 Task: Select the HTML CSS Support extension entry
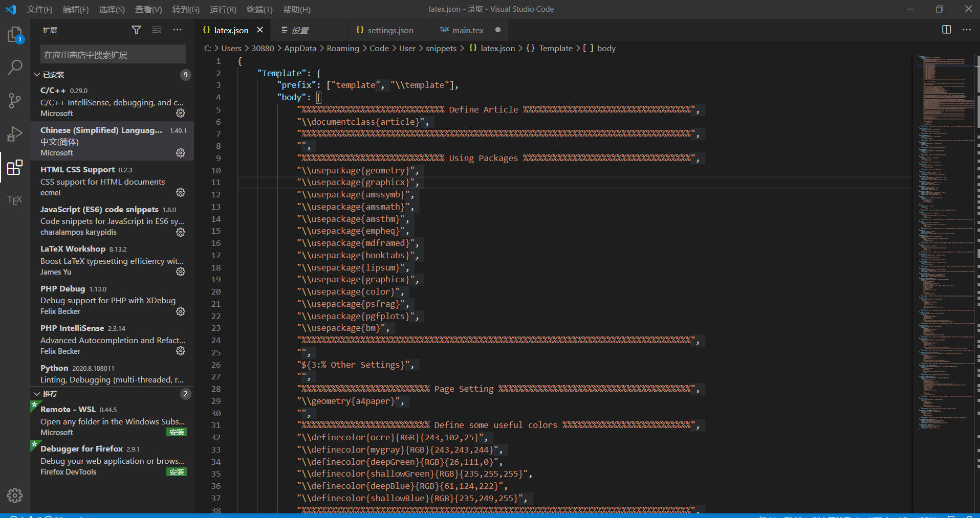112,181
